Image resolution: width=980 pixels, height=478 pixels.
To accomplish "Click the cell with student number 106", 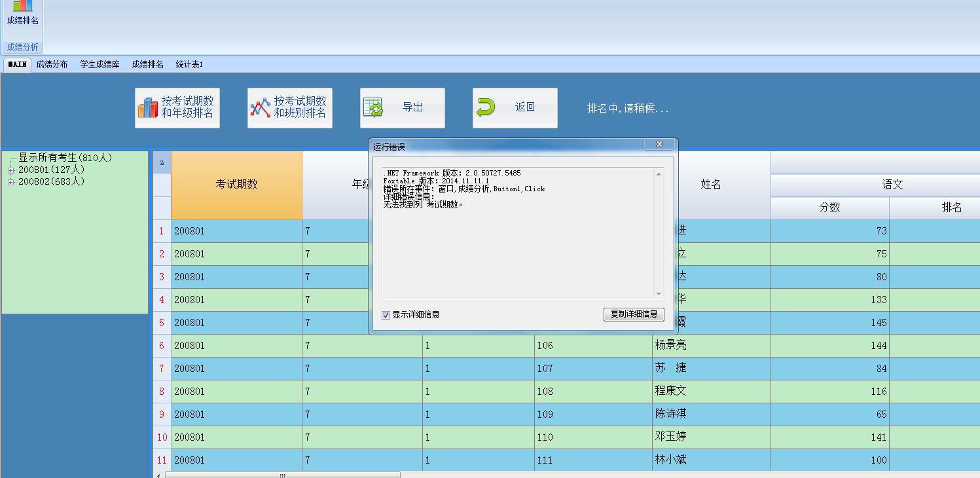I will click(x=593, y=346).
